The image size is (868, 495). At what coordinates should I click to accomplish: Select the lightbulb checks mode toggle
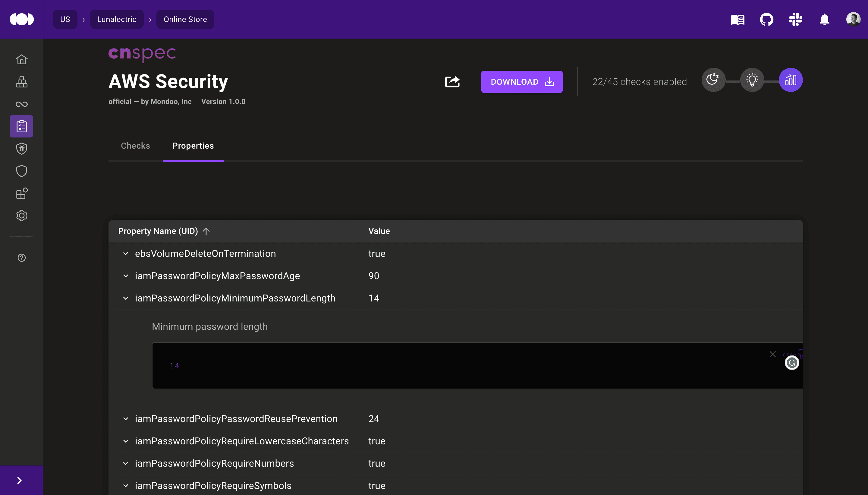point(752,80)
